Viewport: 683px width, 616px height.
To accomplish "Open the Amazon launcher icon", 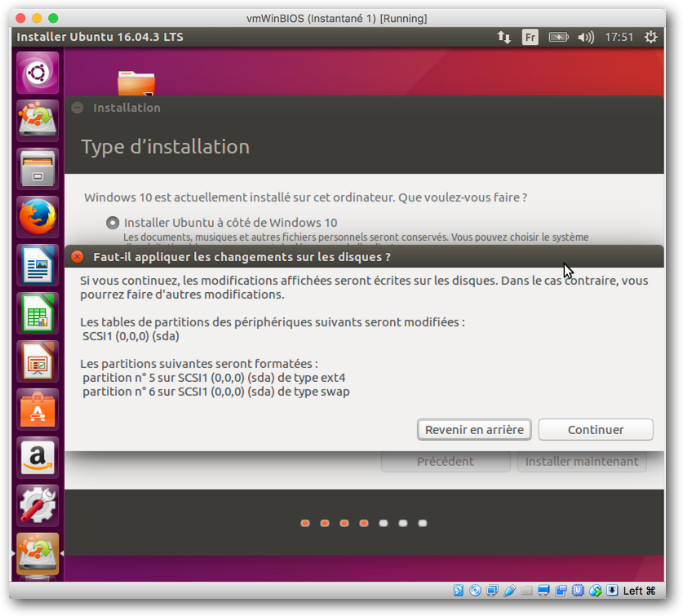I will coord(38,458).
